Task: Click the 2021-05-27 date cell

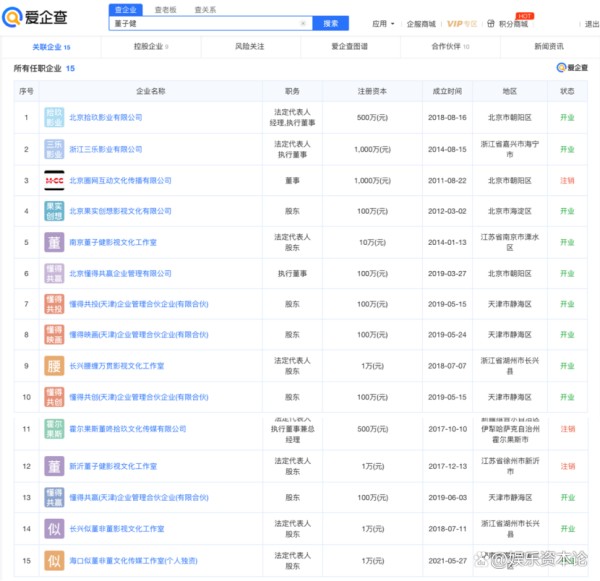Action: click(448, 561)
